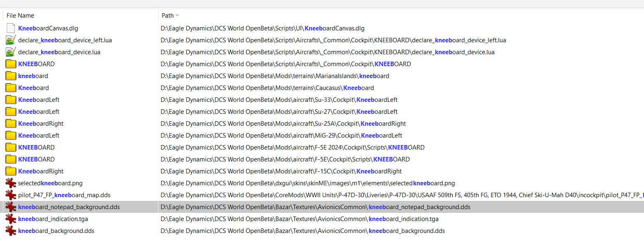Screen dimensions: 644x242
Task: Select the KNEEBOARD folder name in the aircraft\F-5E\Cockpit row
Action: [36, 159]
